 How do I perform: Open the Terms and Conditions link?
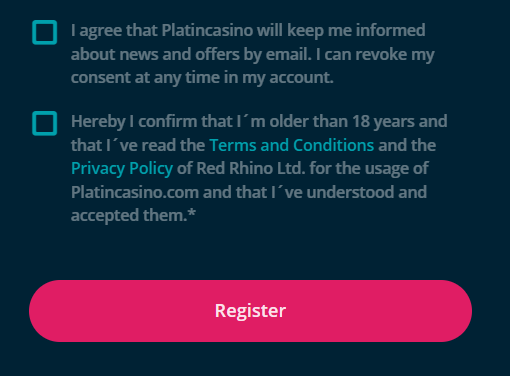292,145
